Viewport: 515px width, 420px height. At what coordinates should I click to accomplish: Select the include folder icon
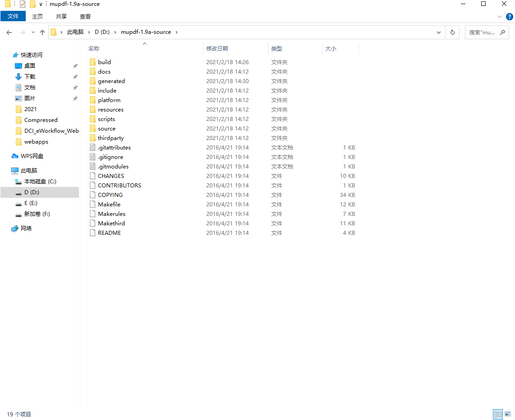point(93,90)
